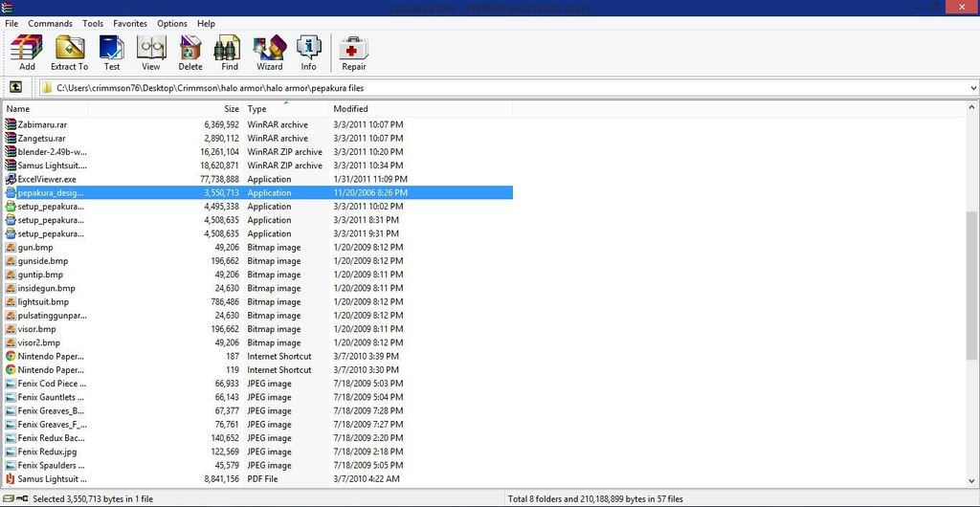Viewport: 980px width, 507px height.
Task: Open the Tools menu
Action: pos(93,24)
